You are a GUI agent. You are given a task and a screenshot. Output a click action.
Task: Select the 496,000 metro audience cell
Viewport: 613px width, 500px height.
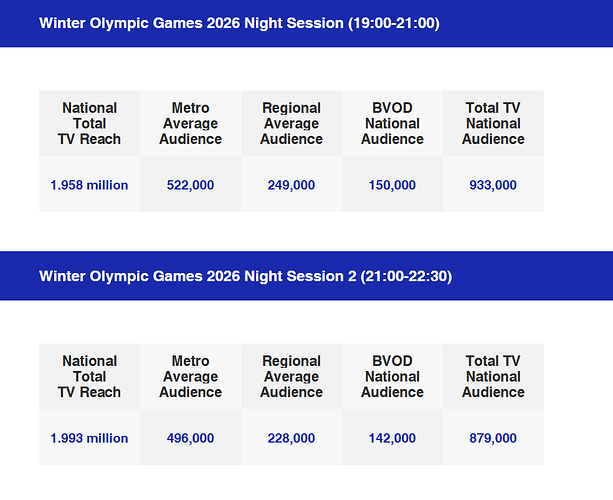190,438
